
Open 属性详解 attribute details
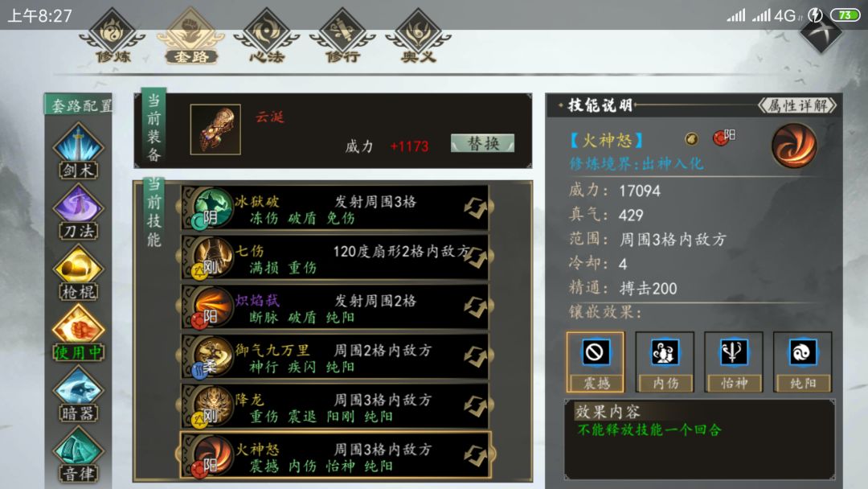pyautogui.click(x=798, y=105)
